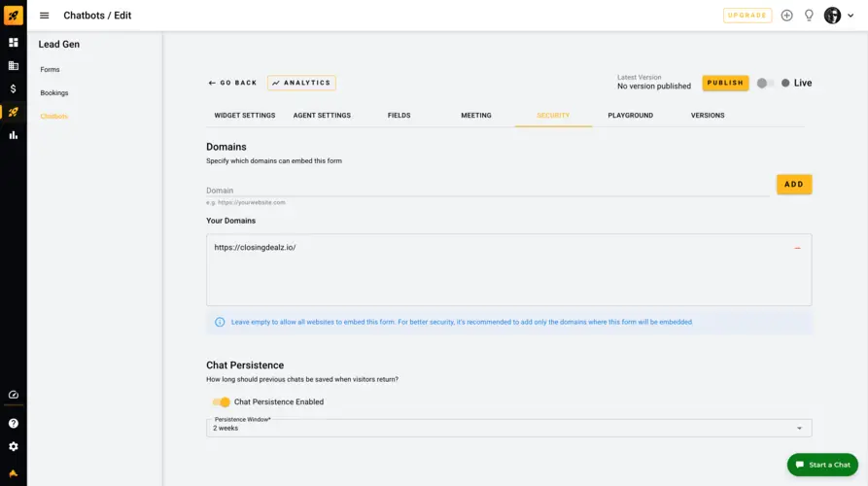Click the Add domain button
This screenshot has height=486, width=868.
(794, 185)
